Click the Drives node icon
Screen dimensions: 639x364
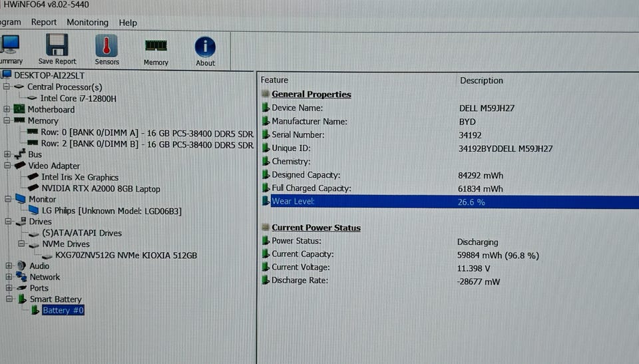coord(21,222)
